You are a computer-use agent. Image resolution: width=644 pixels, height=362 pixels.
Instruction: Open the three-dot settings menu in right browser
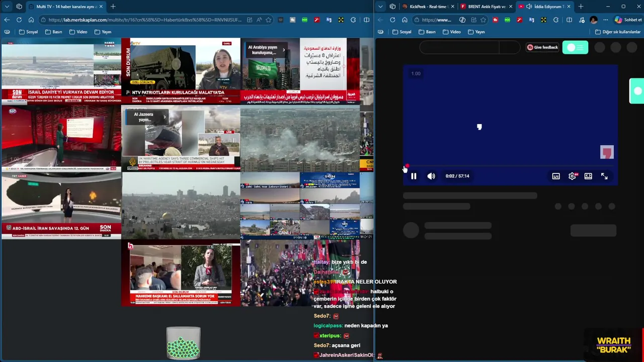click(x=606, y=20)
